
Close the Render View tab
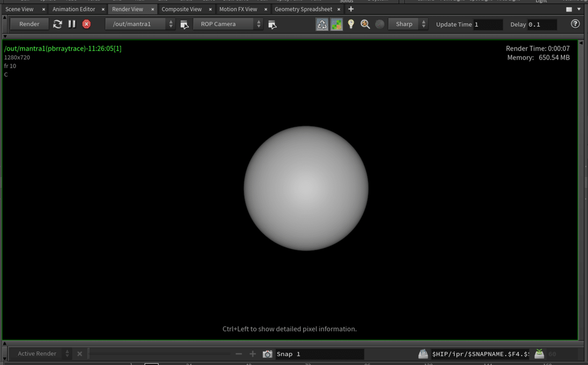point(152,9)
